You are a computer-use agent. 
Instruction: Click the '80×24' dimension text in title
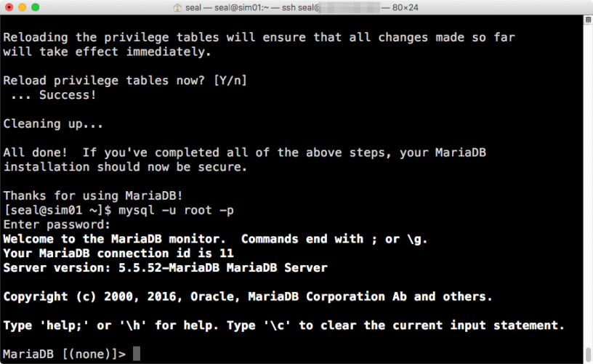[405, 7]
